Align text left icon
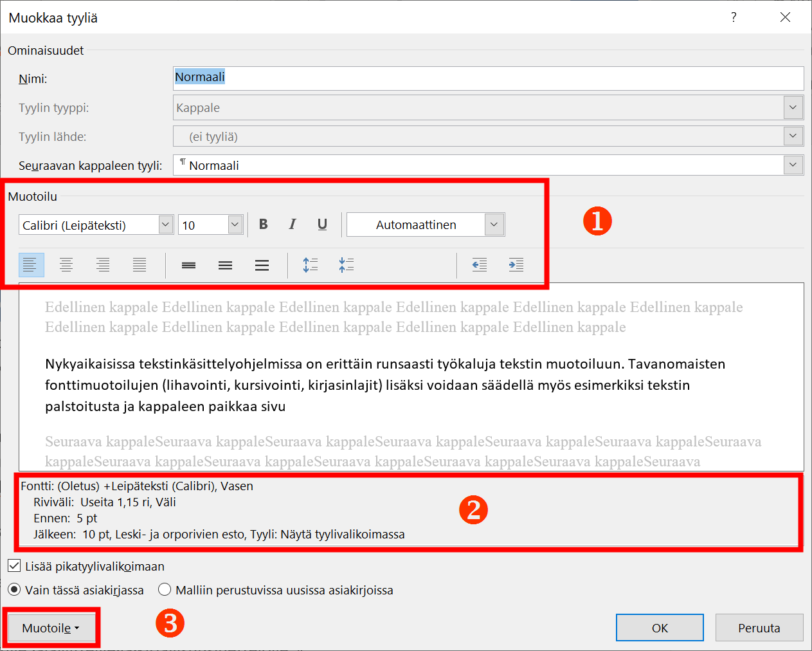 tap(31, 265)
